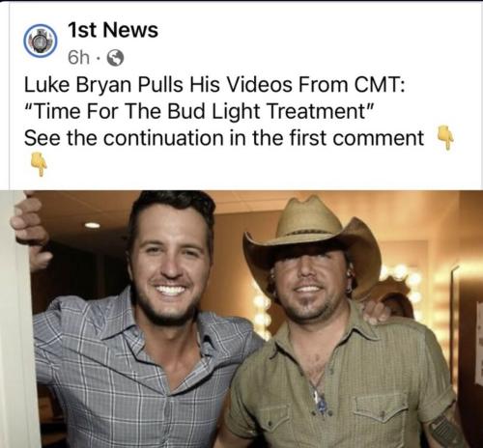Viewport: 483px width, 448px height.
Task: Click the straw cowboy hat in the photo
Action: pos(312,242)
